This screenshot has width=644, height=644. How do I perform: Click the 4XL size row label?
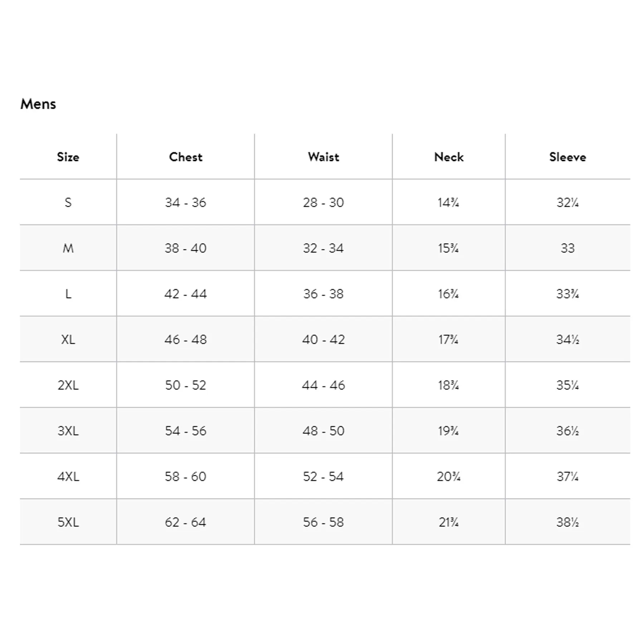point(68,477)
